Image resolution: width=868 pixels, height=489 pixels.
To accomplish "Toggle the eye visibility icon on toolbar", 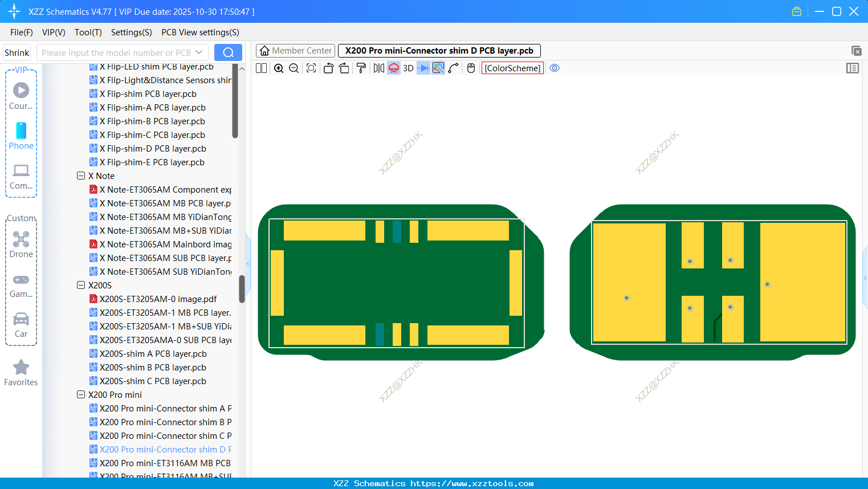I will coord(555,68).
